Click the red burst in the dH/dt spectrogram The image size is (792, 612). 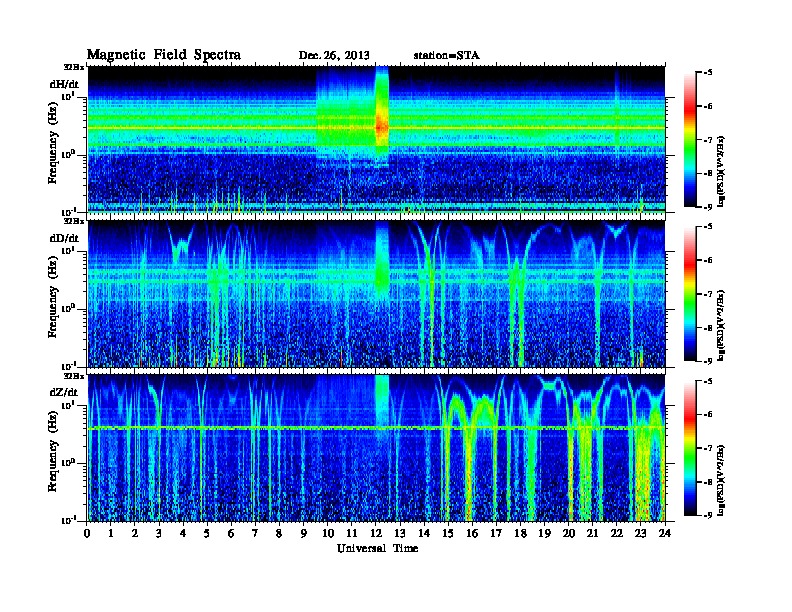pyautogui.click(x=382, y=126)
